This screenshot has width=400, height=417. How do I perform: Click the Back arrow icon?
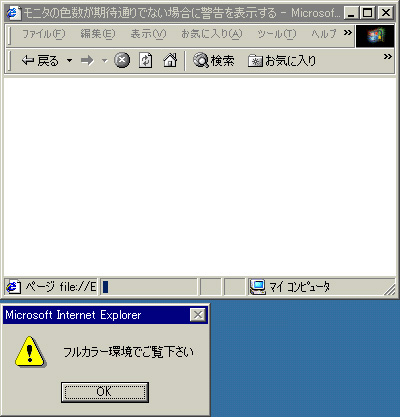coord(27,61)
